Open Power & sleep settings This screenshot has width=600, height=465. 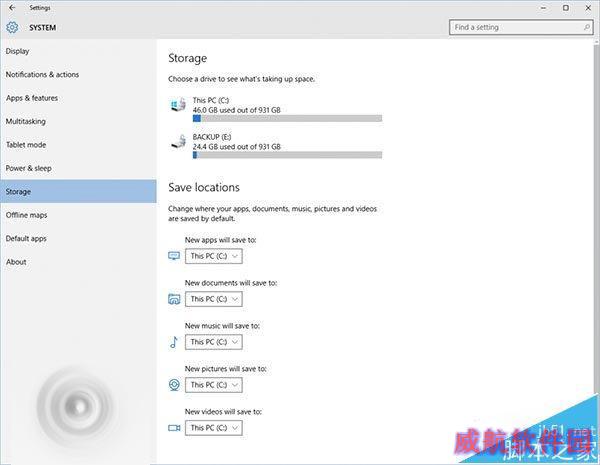point(78,168)
